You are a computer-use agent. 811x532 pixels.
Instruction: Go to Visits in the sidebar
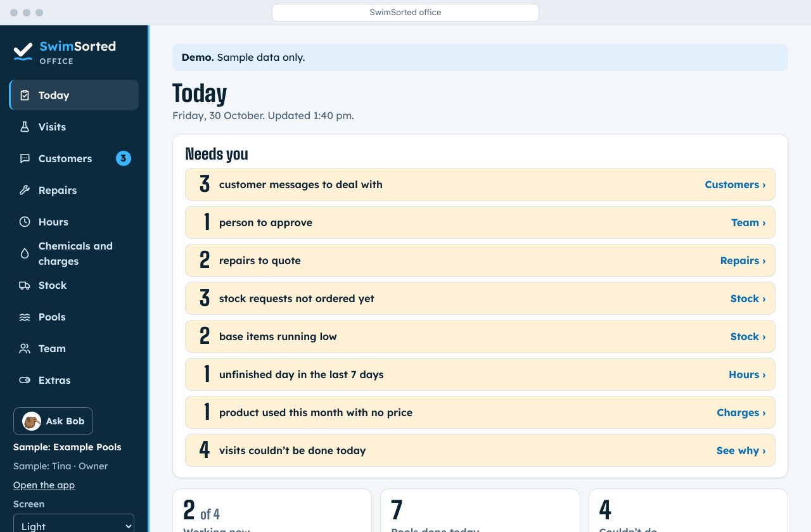tap(74, 127)
